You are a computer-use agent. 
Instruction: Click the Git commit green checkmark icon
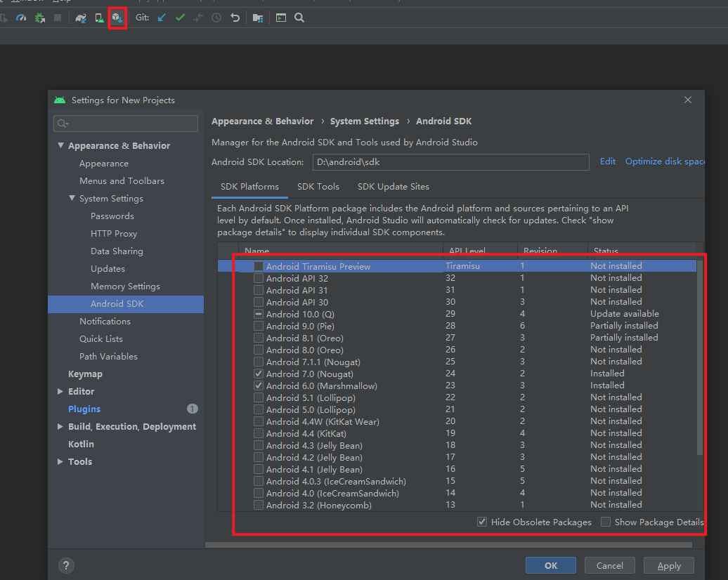[180, 18]
